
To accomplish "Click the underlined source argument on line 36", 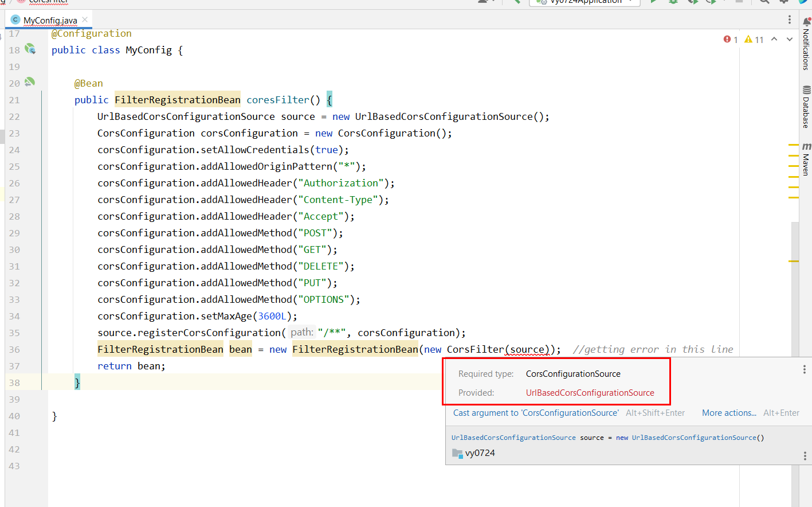I will pos(527,349).
